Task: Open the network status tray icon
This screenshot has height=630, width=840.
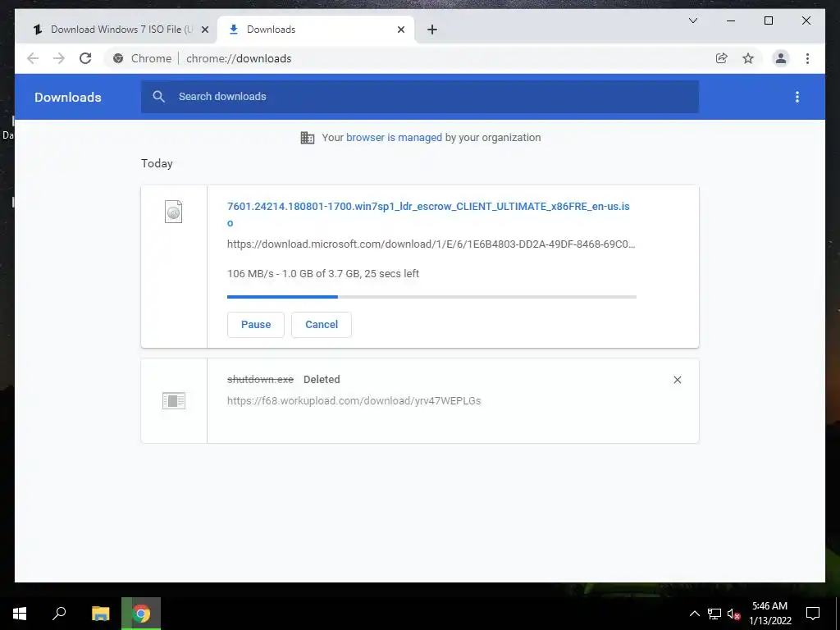Action: [714, 614]
